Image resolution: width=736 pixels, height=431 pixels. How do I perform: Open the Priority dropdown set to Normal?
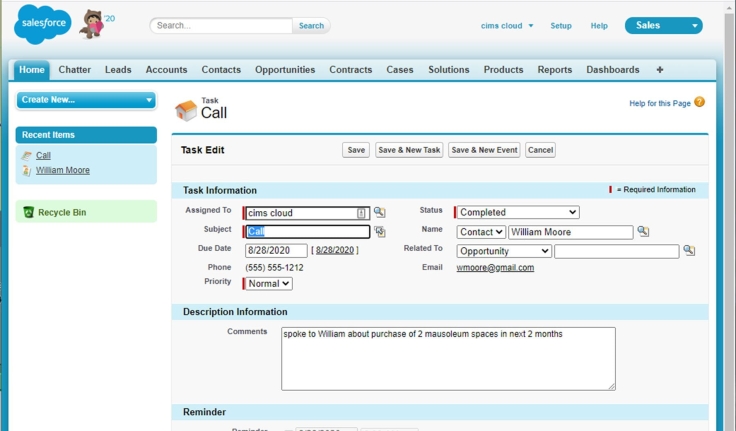[x=268, y=284]
